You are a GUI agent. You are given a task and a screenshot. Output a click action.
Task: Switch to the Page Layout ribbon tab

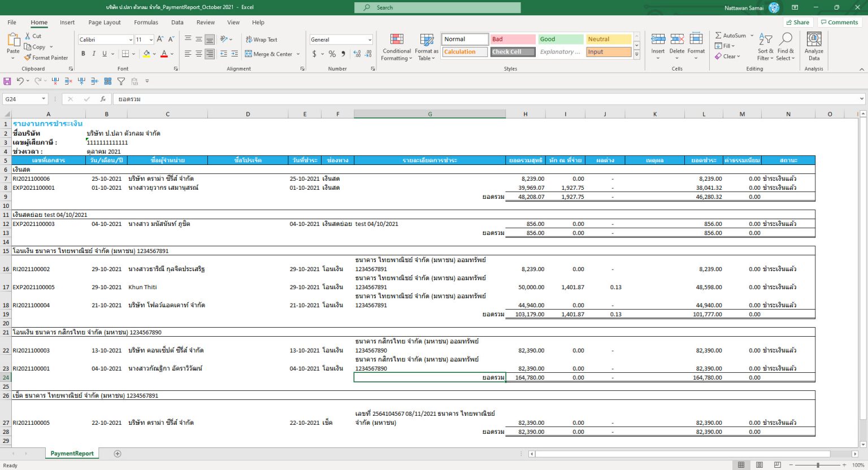point(105,23)
